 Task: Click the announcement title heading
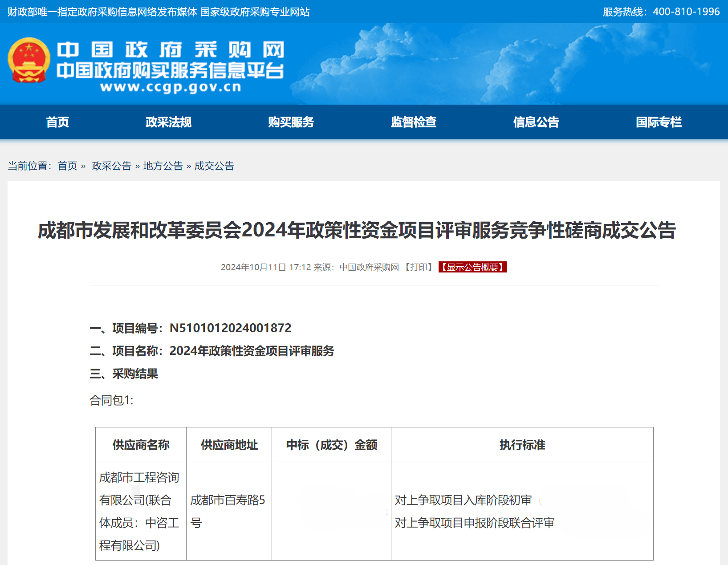[x=357, y=230]
